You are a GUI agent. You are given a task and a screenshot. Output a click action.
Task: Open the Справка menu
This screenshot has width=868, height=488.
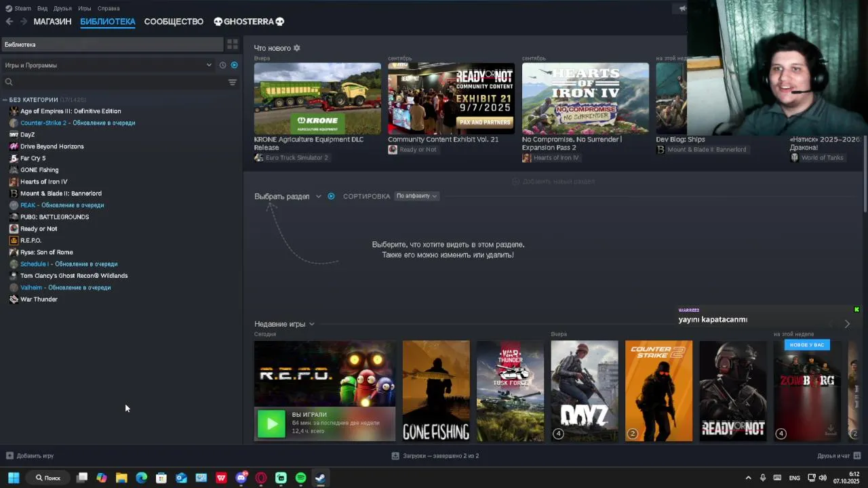[x=108, y=8]
